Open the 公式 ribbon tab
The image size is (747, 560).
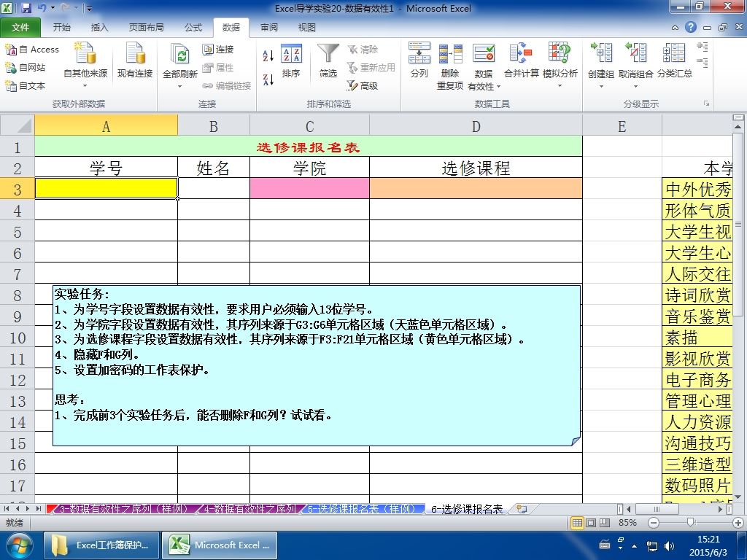[x=193, y=27]
